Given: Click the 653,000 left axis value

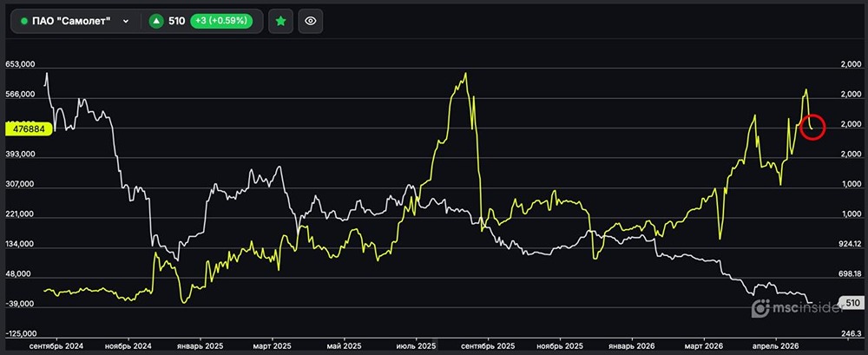Looking at the screenshot, I should pyautogui.click(x=21, y=64).
